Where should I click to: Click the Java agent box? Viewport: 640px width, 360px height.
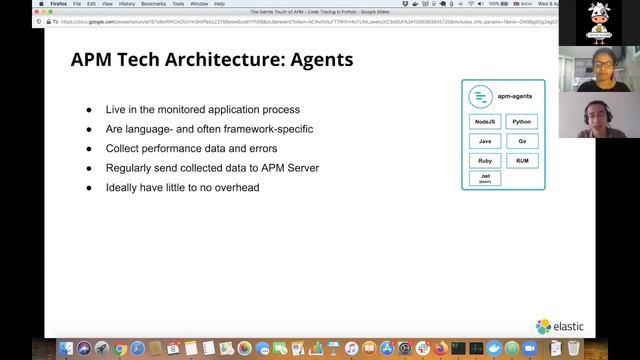point(485,141)
